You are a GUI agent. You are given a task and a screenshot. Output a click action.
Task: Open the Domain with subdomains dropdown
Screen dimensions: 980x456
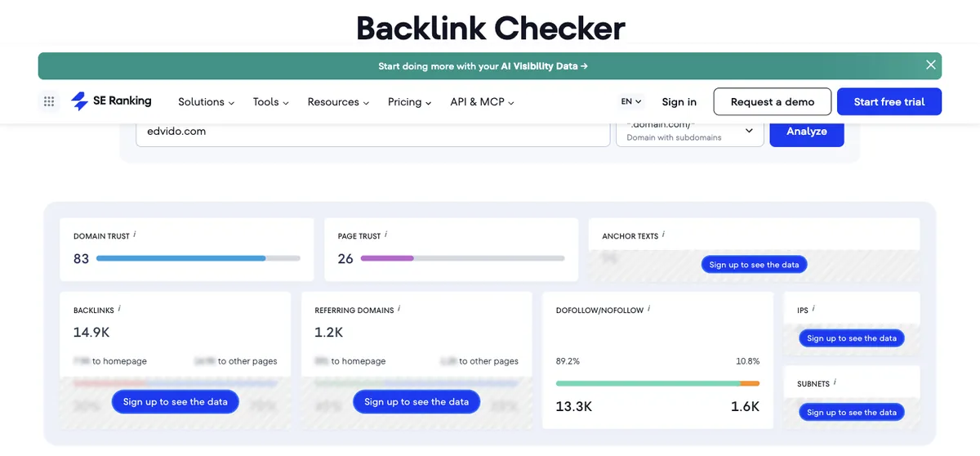pyautogui.click(x=690, y=132)
